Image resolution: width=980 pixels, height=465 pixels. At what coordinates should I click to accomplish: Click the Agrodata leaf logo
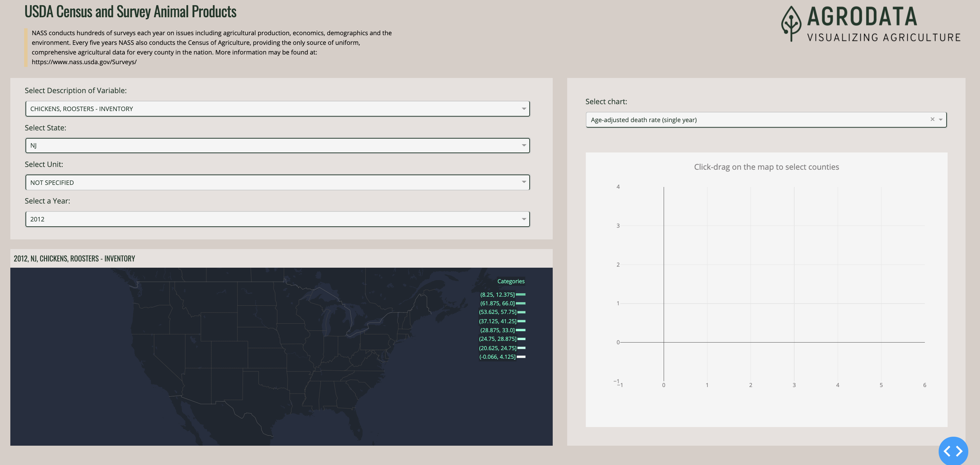point(791,23)
